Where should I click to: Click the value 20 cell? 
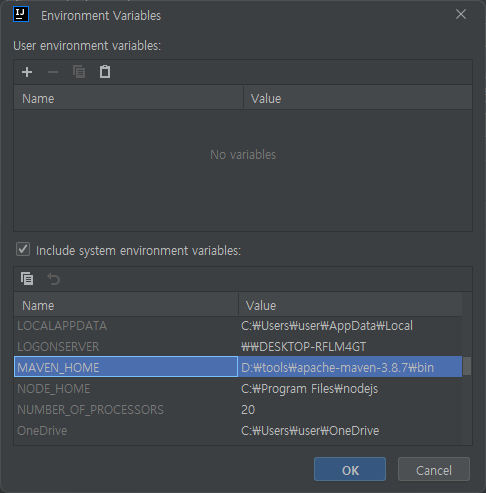click(x=248, y=410)
